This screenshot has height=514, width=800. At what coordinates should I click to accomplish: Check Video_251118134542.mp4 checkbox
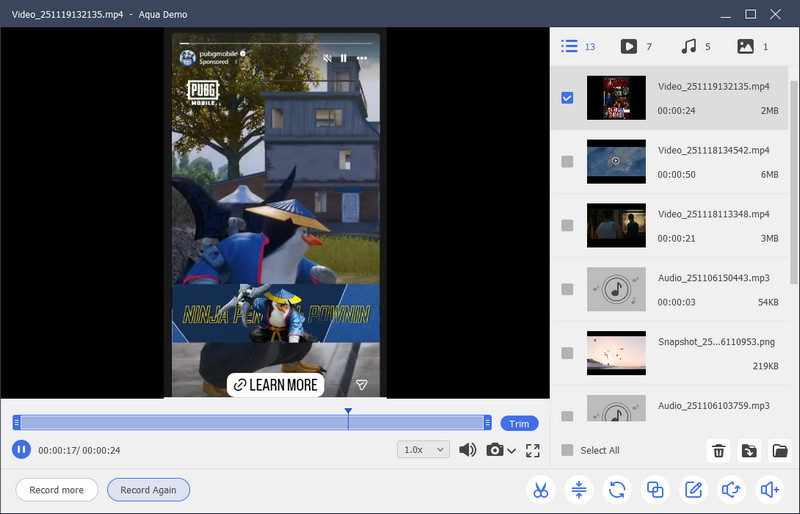[x=567, y=161]
